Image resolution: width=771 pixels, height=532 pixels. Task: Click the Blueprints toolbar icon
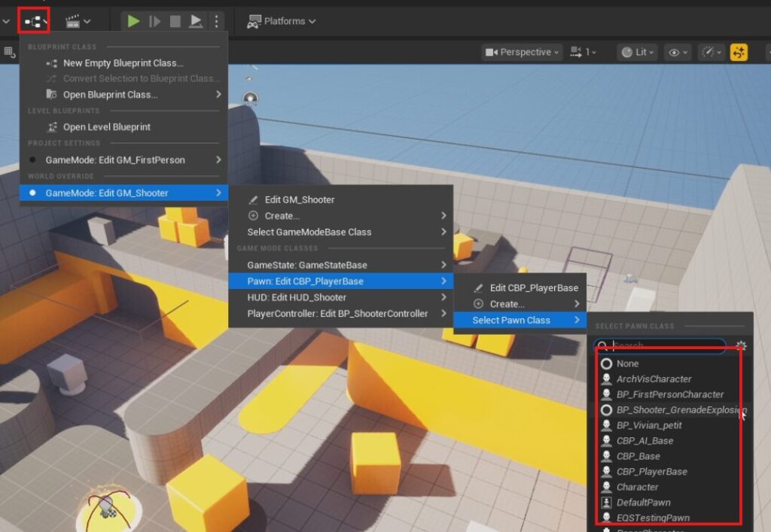click(x=33, y=21)
